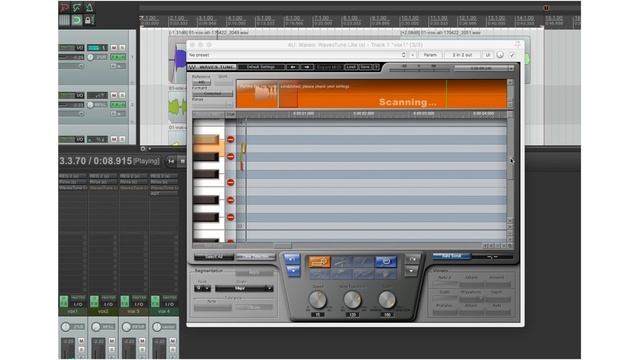This screenshot has width=640, height=360.
Task: Open the track 2 green FX button
Action: coord(118,104)
